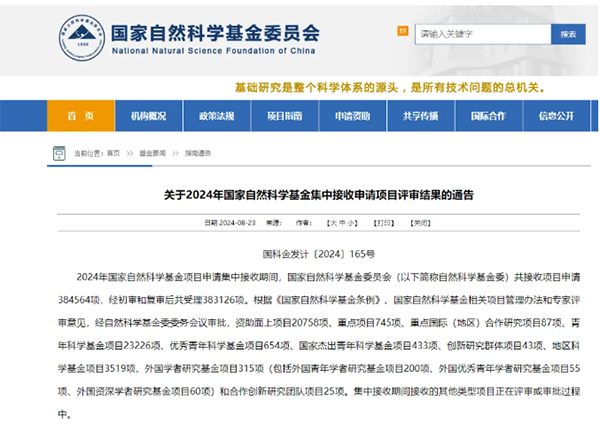
Task: Click the slogan 基础研究是整个科学体系的源头
Action: 317,88
